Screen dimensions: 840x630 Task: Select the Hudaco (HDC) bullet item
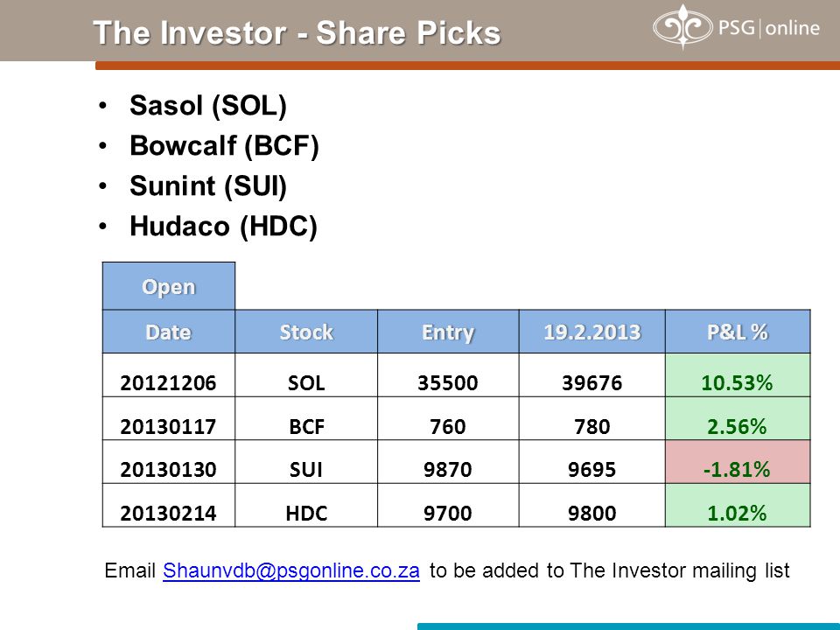pyautogui.click(x=223, y=226)
